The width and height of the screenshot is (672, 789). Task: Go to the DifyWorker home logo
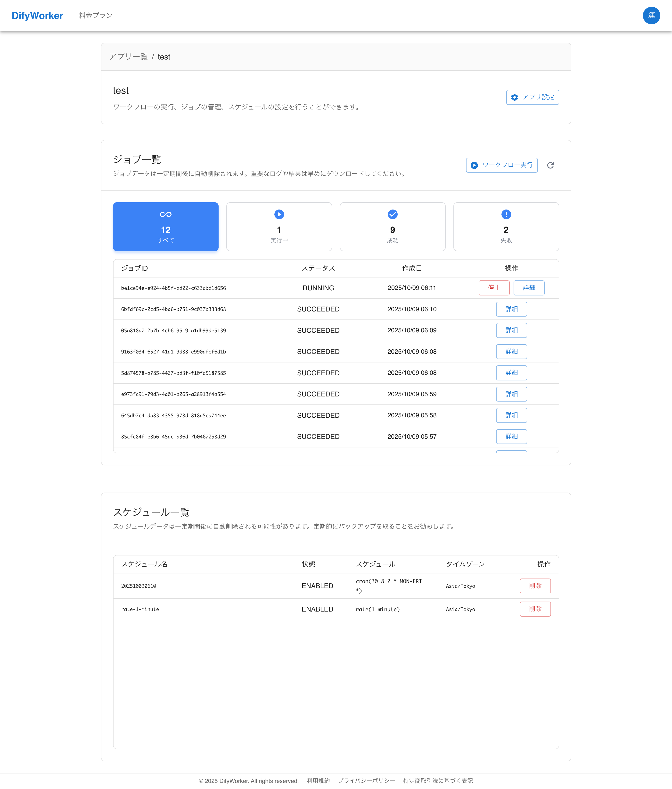click(37, 16)
